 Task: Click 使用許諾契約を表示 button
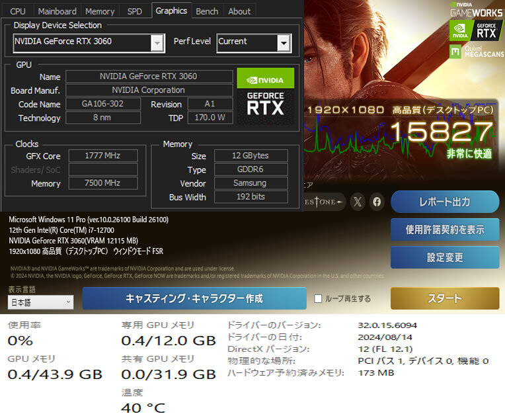coord(445,230)
